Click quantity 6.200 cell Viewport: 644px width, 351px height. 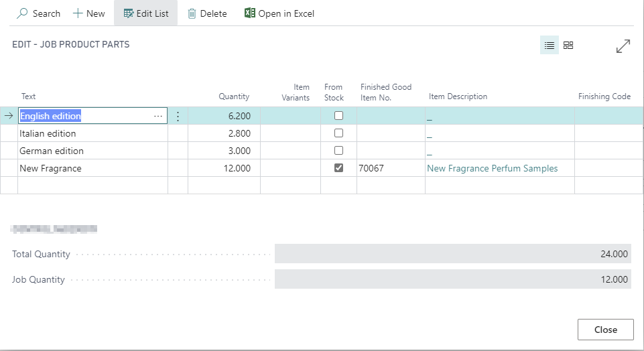[224, 116]
